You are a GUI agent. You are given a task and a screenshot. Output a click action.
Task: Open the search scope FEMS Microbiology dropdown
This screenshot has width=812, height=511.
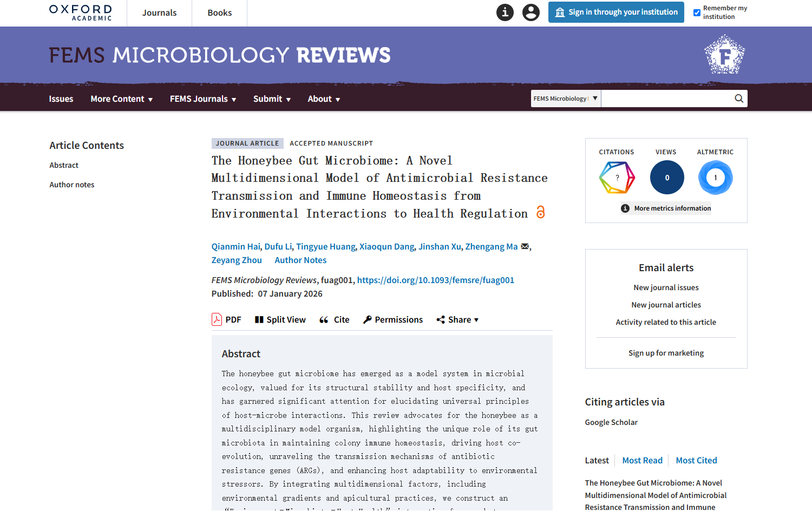click(x=566, y=99)
